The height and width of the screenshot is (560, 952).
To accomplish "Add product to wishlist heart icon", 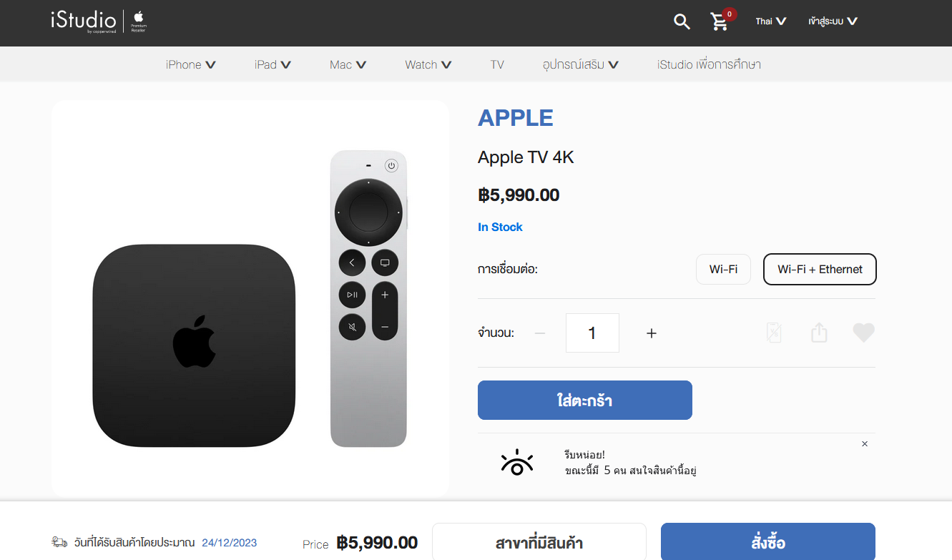I will (x=863, y=333).
